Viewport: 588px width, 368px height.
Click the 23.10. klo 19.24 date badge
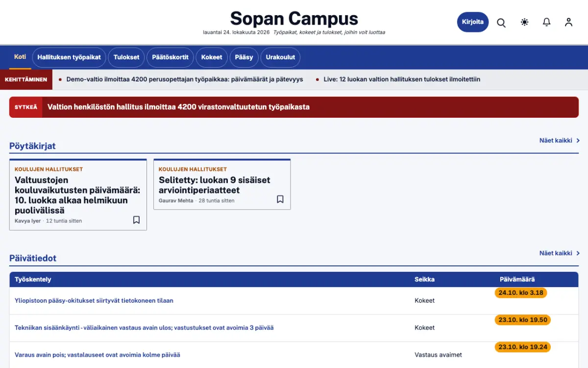click(523, 347)
